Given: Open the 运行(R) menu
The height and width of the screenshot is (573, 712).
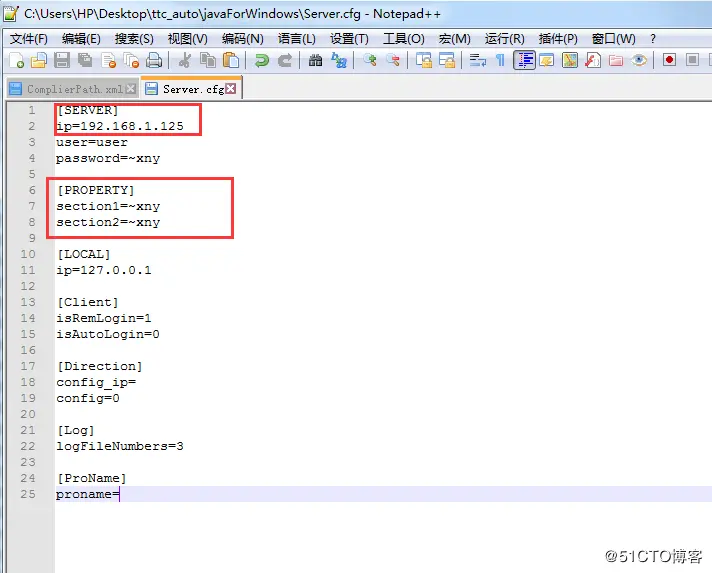Looking at the screenshot, I should tap(504, 39).
